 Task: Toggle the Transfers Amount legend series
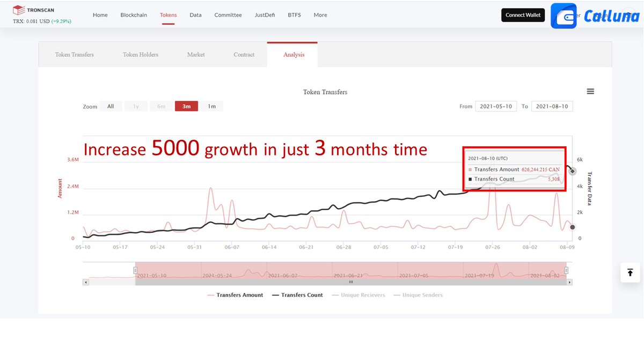[235, 295]
